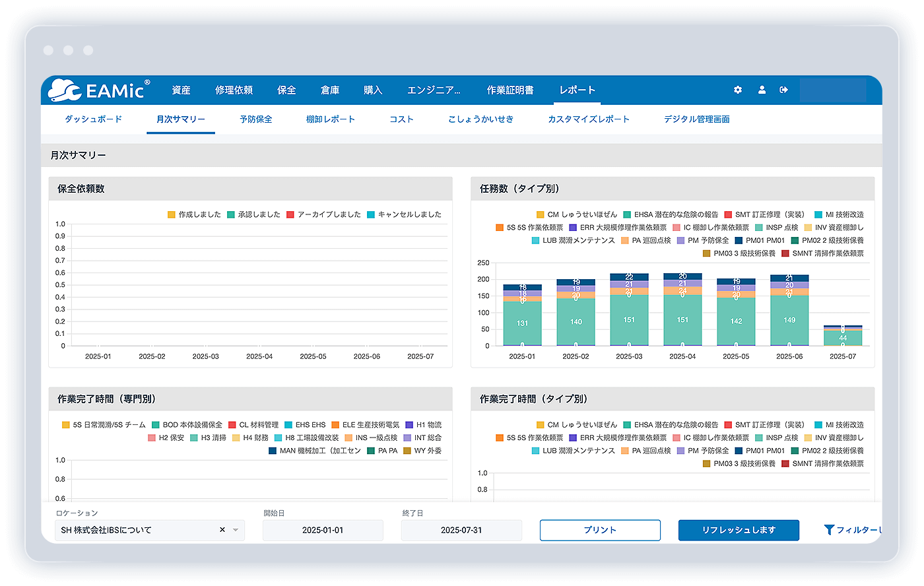Click the filter funnel icon
The height and width of the screenshot is (586, 924).
click(x=829, y=530)
